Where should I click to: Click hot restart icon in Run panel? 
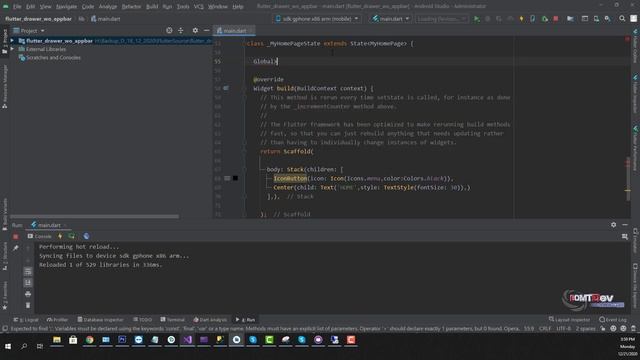72,236
